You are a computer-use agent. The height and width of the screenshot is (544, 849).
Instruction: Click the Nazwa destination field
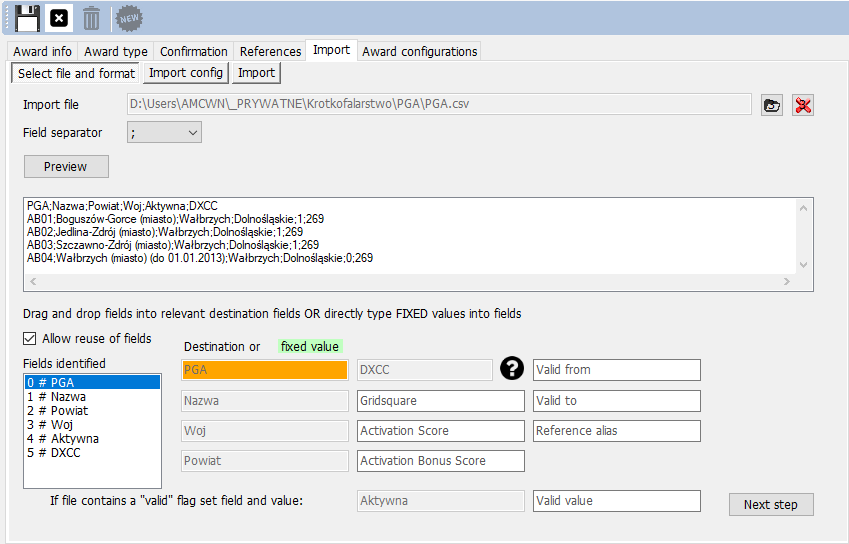point(265,401)
